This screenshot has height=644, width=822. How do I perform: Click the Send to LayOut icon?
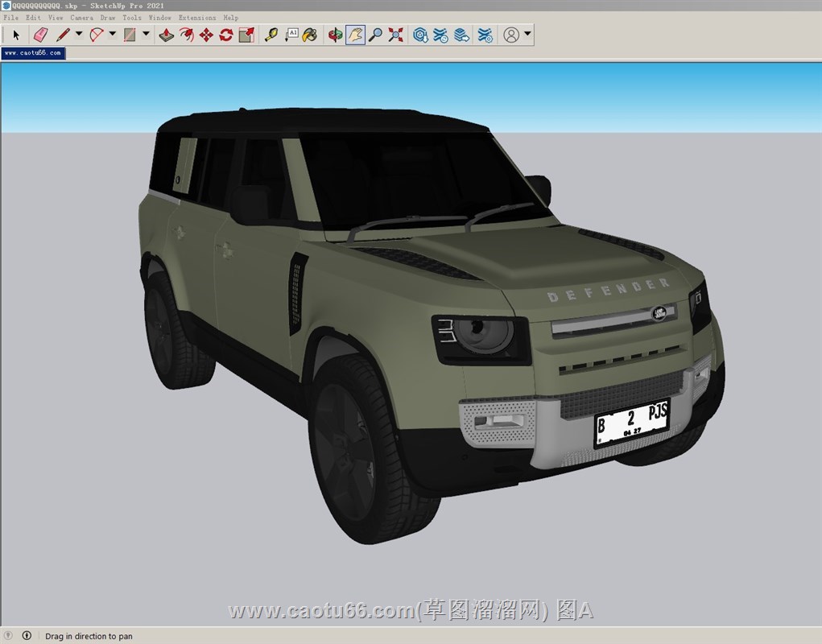462,35
